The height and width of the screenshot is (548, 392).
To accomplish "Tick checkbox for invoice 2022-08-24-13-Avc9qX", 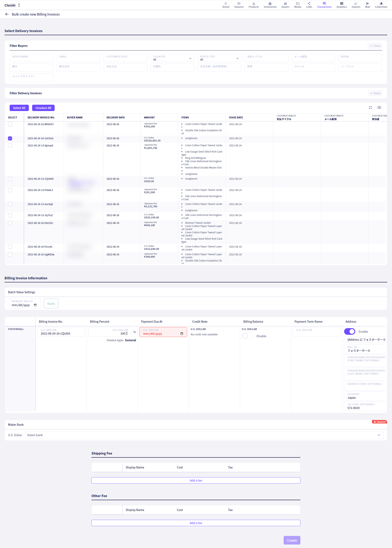I will point(10,204).
